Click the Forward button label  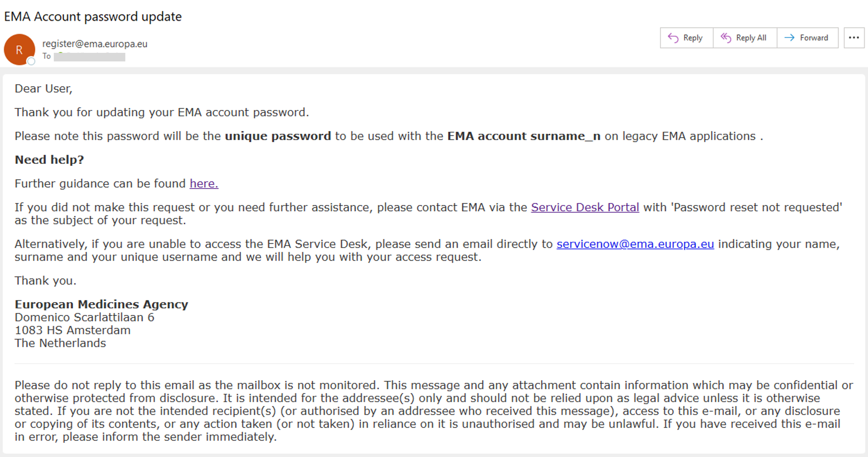814,38
